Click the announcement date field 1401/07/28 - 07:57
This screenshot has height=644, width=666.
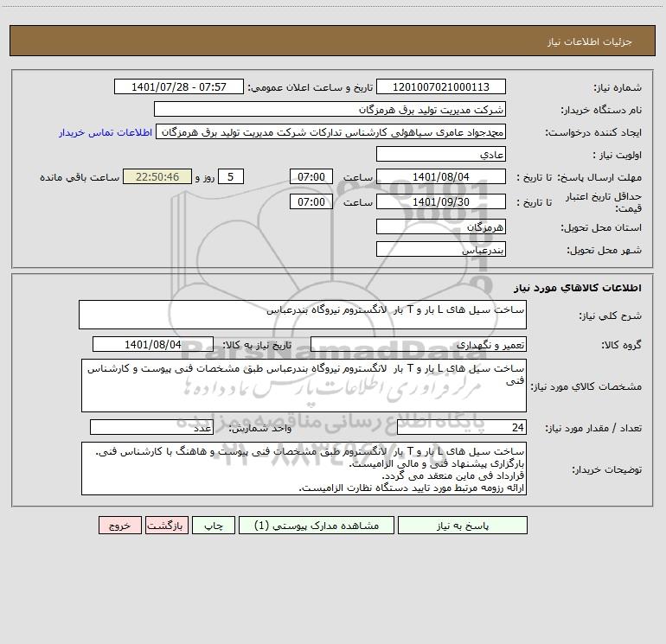point(179,86)
